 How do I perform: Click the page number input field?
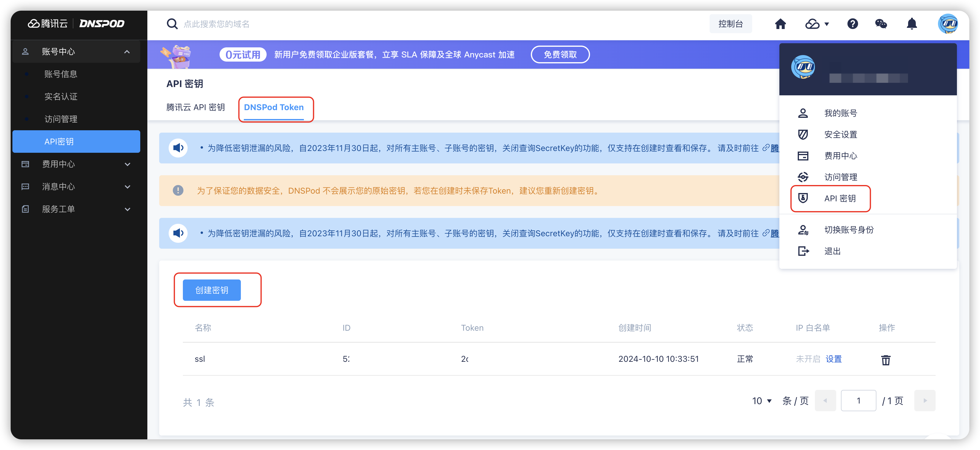click(858, 401)
